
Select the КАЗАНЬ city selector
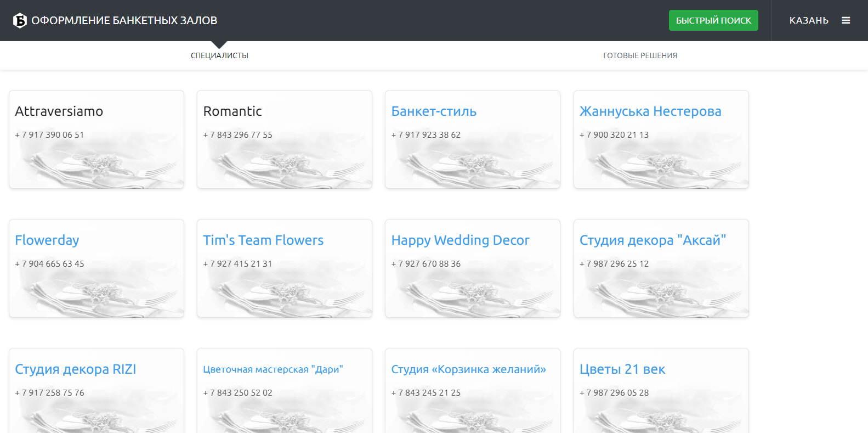click(809, 20)
